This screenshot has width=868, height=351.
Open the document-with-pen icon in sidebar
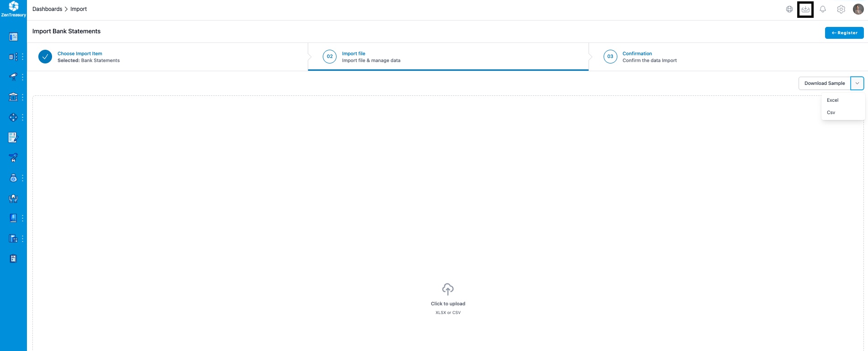(13, 137)
